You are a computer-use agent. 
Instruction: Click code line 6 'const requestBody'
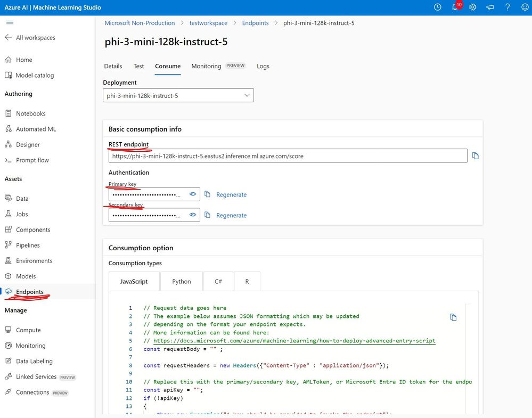pos(183,349)
